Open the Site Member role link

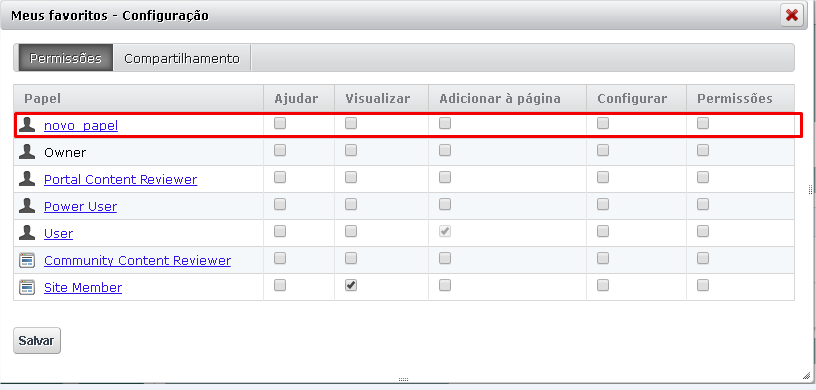[x=83, y=288]
